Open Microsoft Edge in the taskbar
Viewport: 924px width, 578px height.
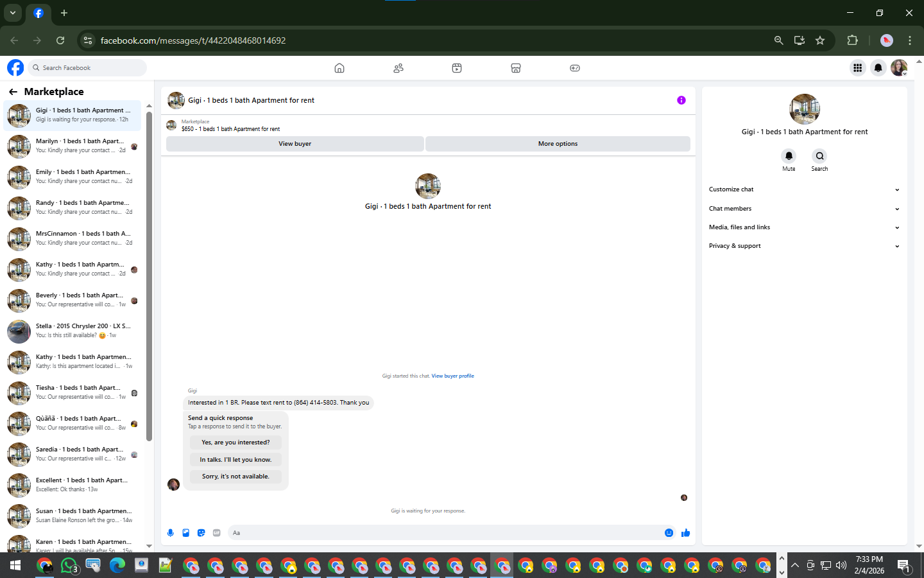tap(117, 565)
